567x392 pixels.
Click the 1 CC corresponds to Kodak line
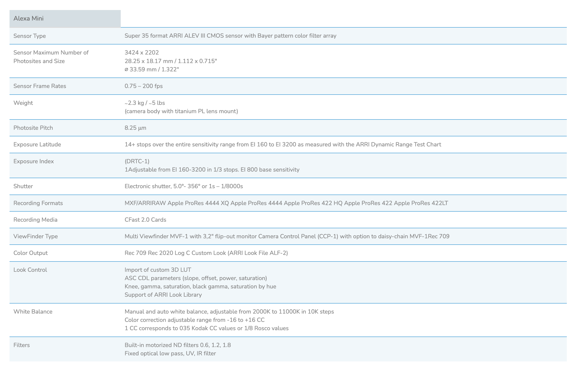207,328
